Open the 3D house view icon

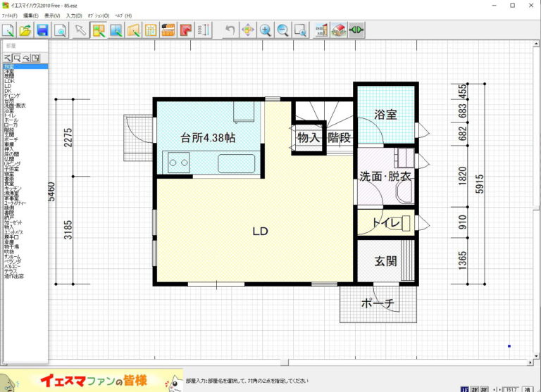point(338,30)
